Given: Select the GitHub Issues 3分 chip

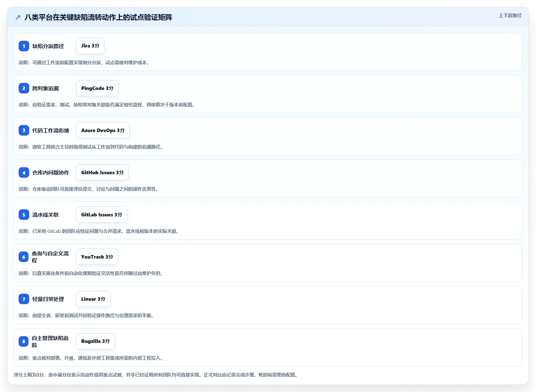Looking at the screenshot, I should click(102, 172).
